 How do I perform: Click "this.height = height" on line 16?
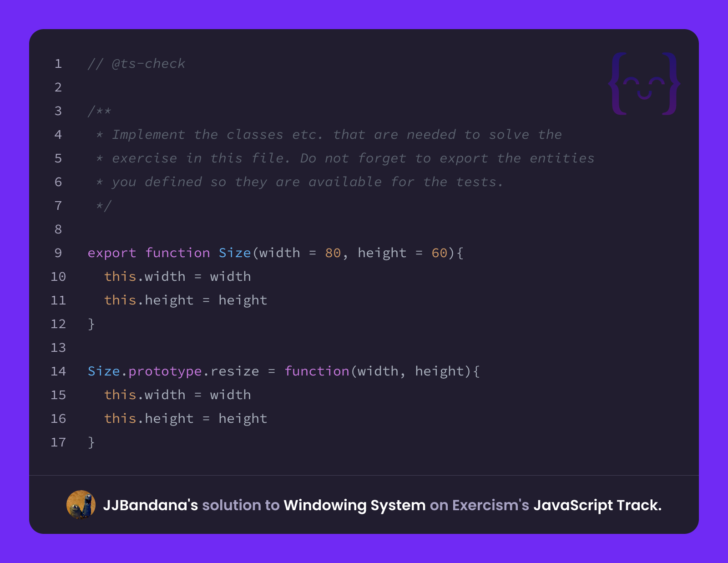tap(186, 419)
